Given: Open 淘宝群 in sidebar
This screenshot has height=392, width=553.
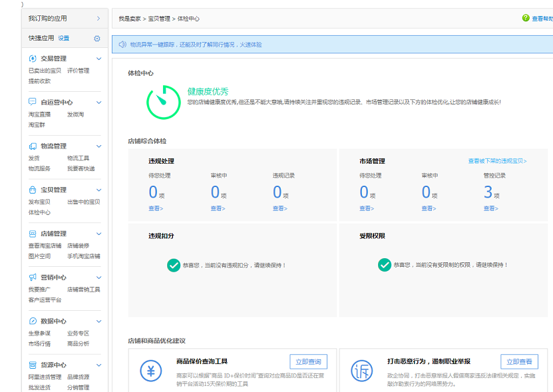Looking at the screenshot, I should tap(37, 125).
